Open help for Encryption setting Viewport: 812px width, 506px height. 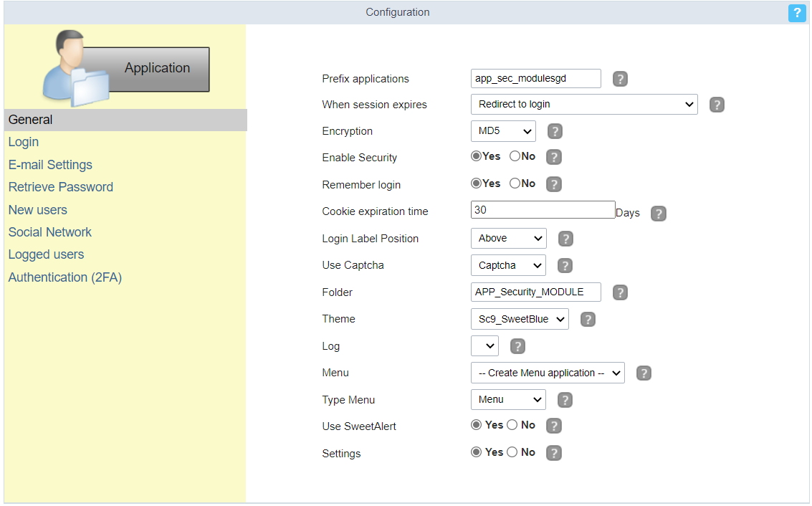coord(553,131)
